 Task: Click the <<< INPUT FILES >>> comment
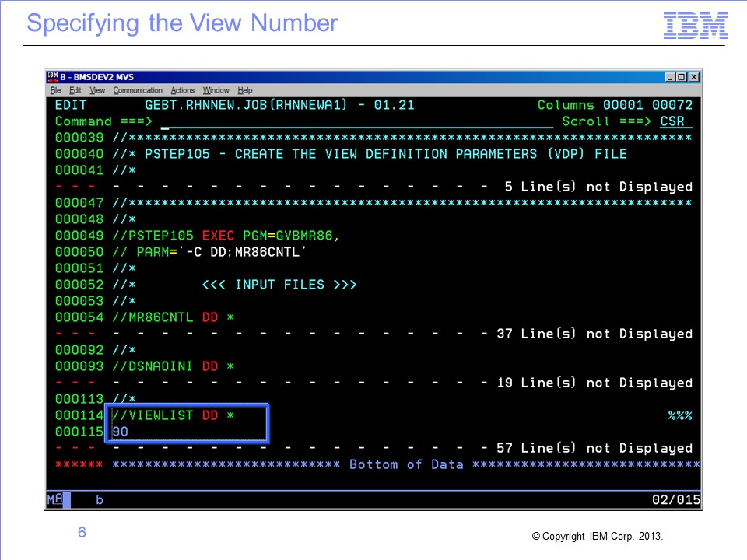click(x=279, y=285)
